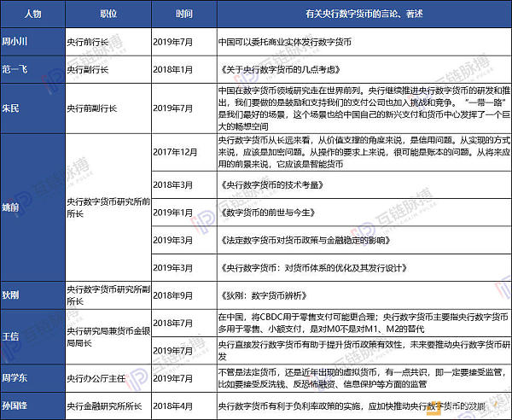
Task: Click the 央行前行长 position cell
Action: pyautogui.click(x=108, y=42)
